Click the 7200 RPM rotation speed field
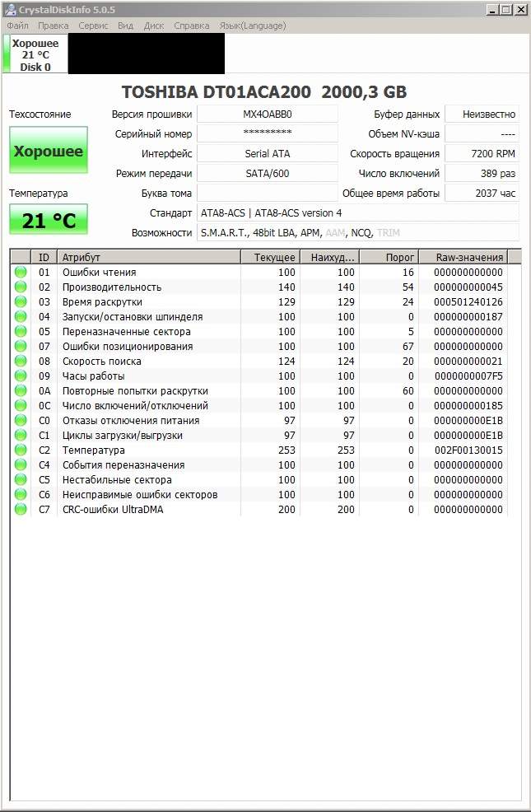Screen dimensions: 531x812 [x=482, y=153]
